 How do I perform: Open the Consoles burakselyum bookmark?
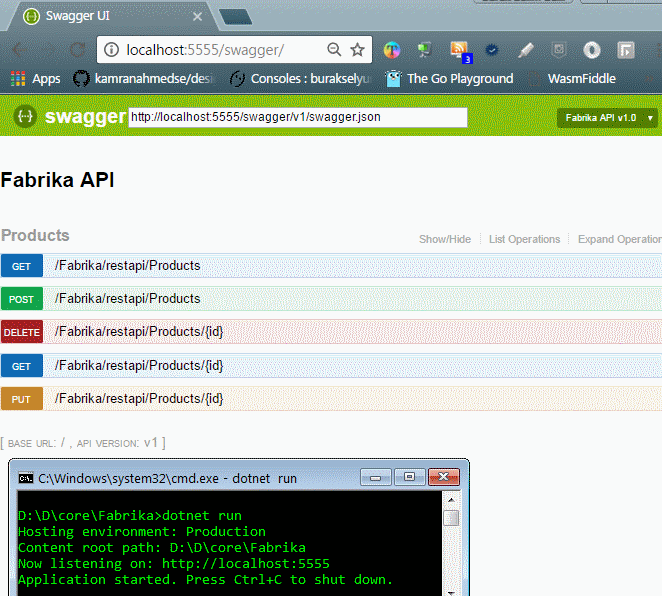click(300, 79)
